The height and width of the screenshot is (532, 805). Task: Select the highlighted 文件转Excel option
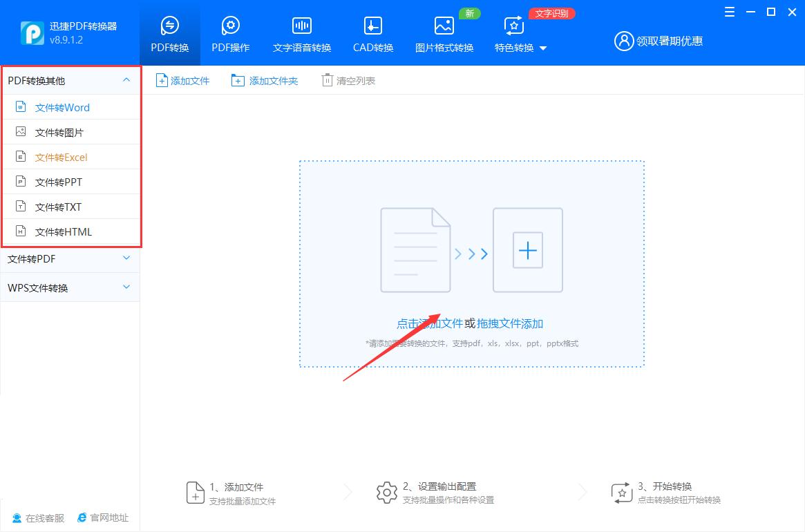point(61,157)
